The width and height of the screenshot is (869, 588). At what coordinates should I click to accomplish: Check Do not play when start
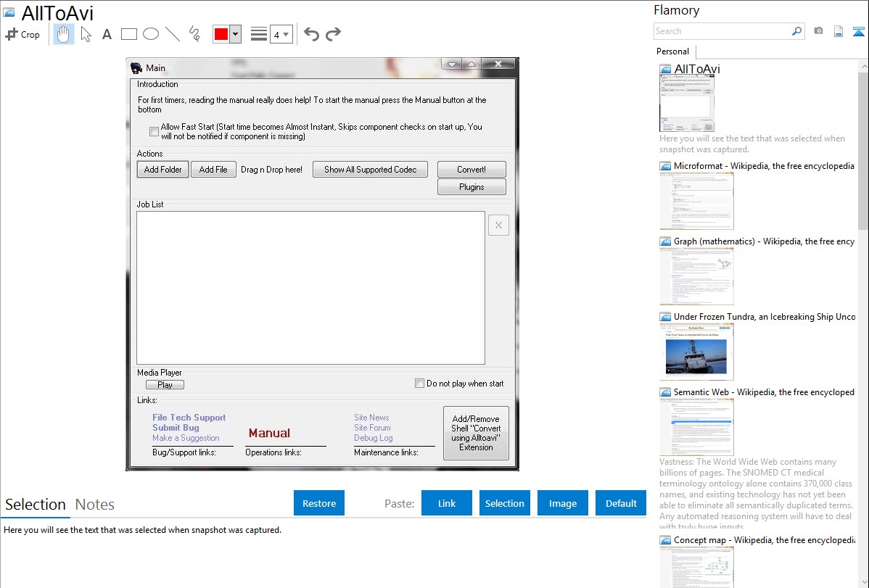pos(419,384)
